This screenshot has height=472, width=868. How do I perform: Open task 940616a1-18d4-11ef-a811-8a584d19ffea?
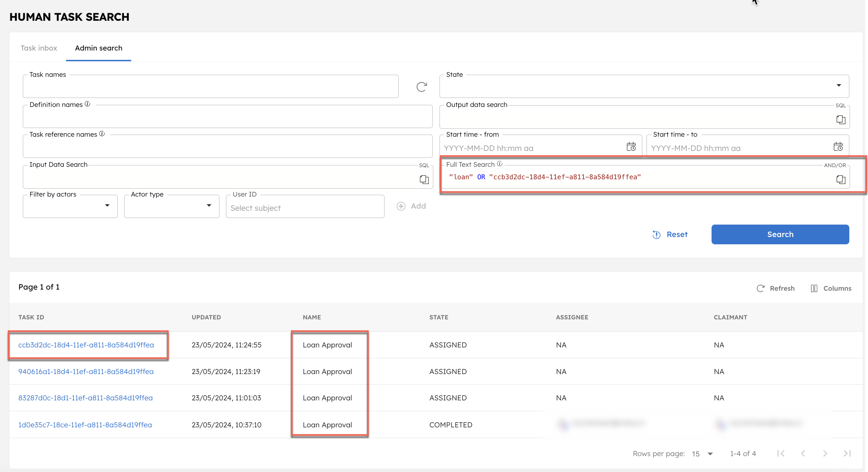click(x=86, y=372)
